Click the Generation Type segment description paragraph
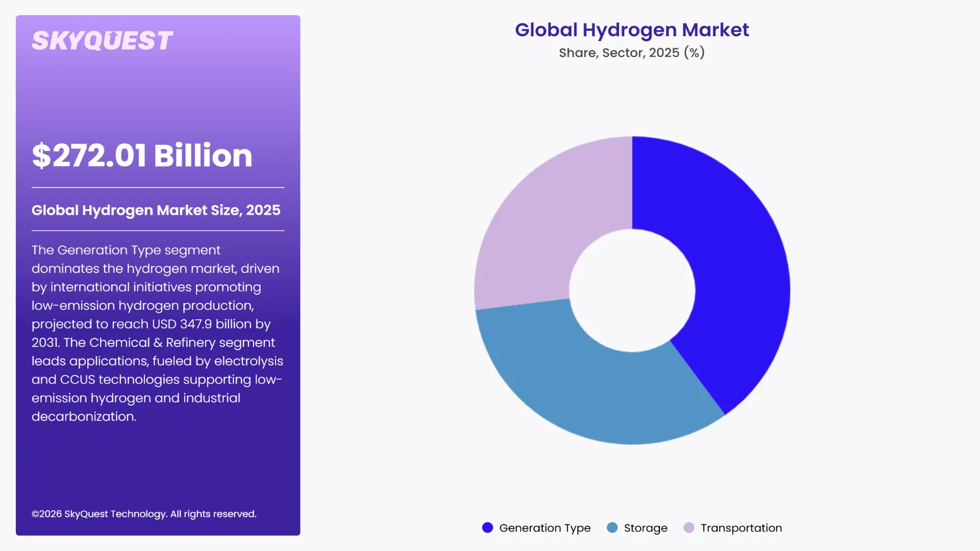Viewport: 980px width, 551px height. coord(157,333)
